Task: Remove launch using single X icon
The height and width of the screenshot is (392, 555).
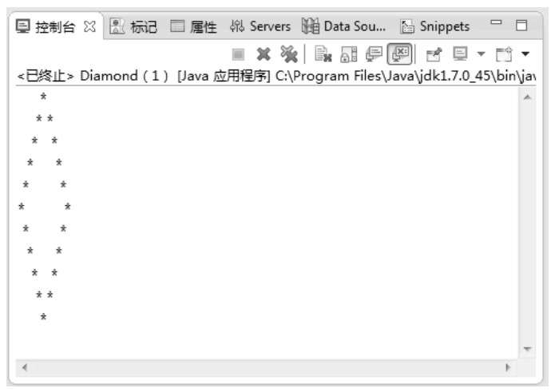Action: (264, 54)
